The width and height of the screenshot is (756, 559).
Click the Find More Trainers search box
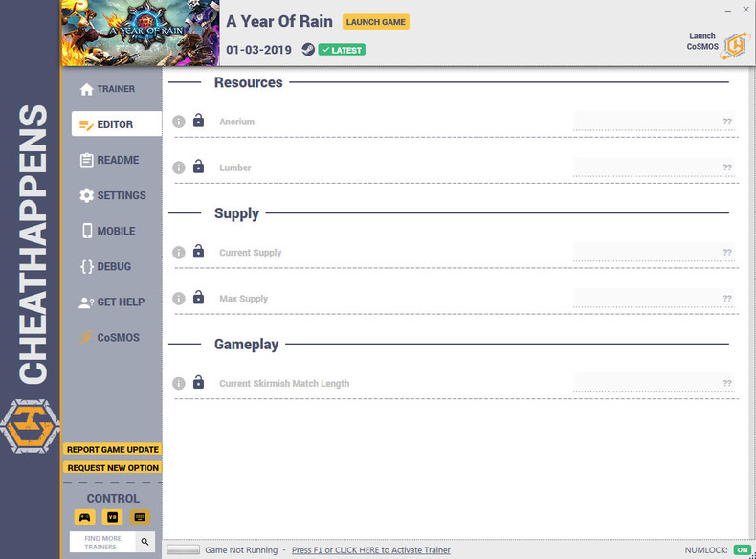[102, 542]
